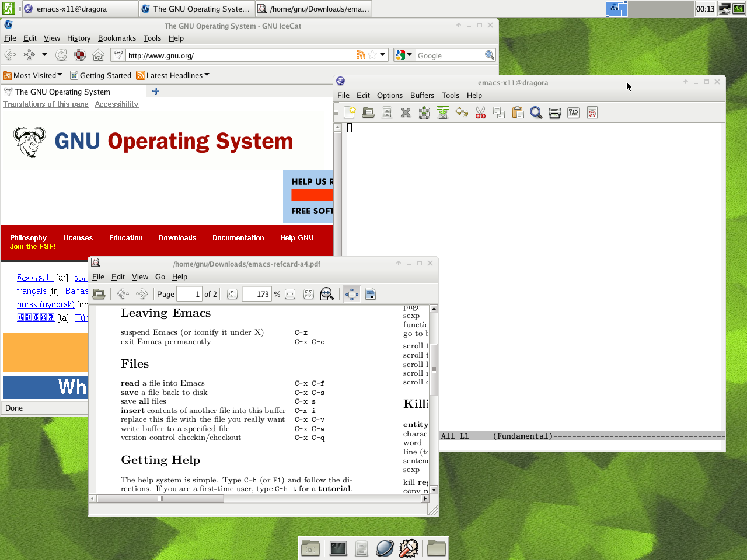Click the X (kill buffer) icon in the Emacs toolbar
This screenshot has width=747, height=560.
tap(406, 113)
